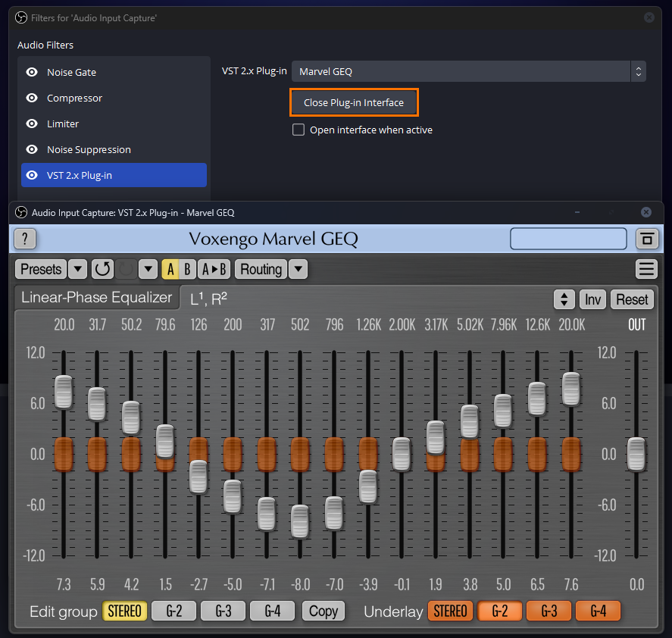
Task: Click the 7.96K band slider handle
Action: pos(503,411)
